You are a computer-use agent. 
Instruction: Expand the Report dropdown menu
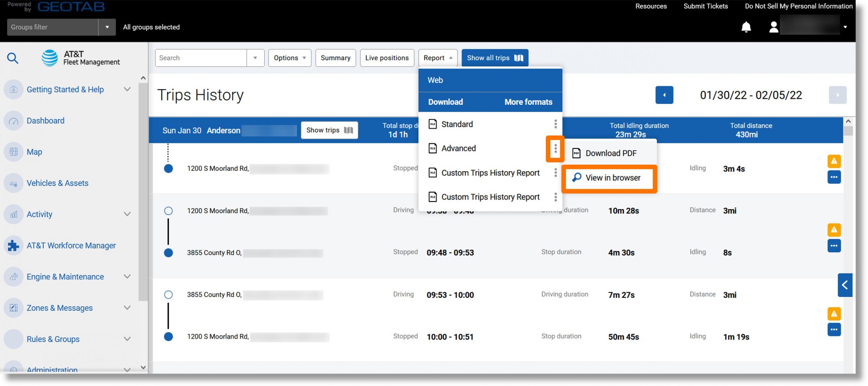pyautogui.click(x=437, y=58)
